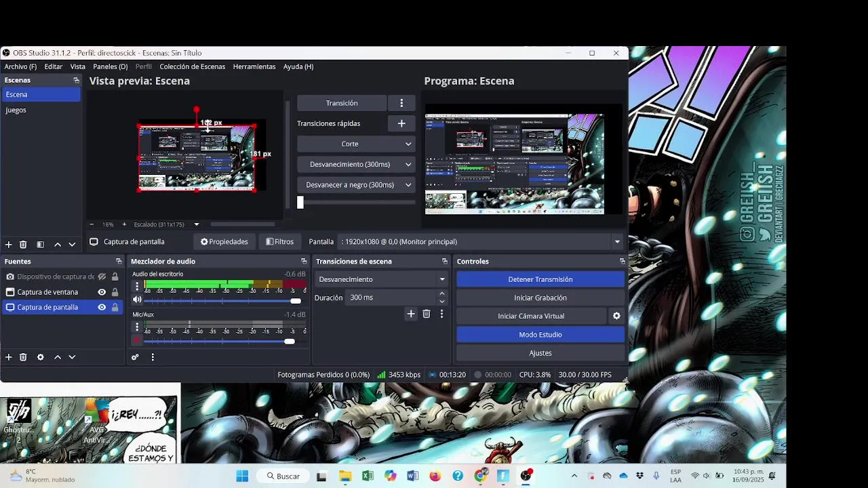The height and width of the screenshot is (488, 868).
Task: Open the preview scaling dropdown arrow
Action: pos(197,224)
